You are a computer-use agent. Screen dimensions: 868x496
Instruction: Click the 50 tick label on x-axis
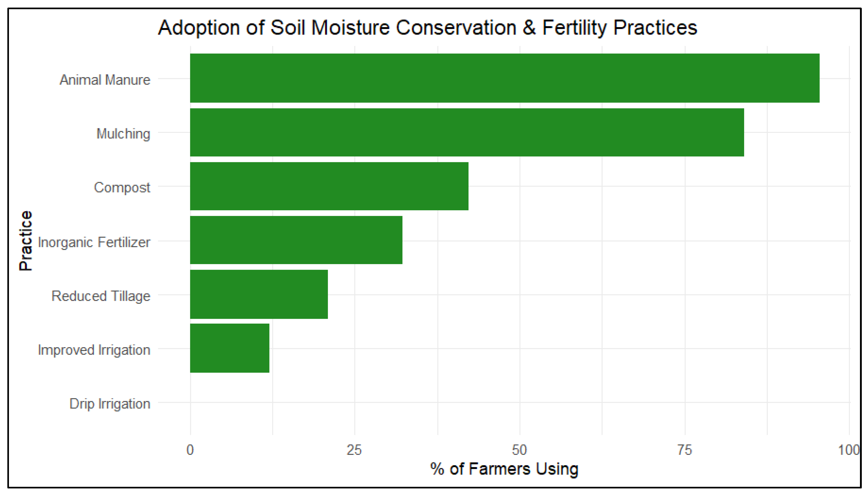tap(520, 450)
